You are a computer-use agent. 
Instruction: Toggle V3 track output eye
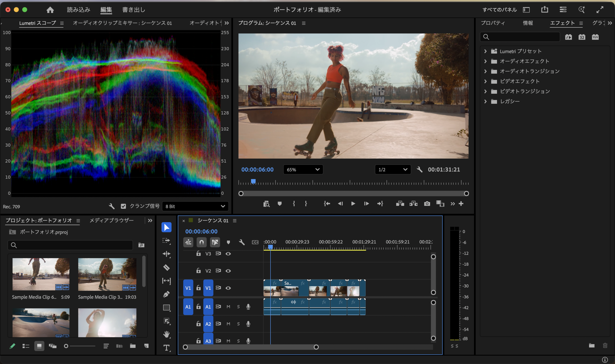click(228, 254)
